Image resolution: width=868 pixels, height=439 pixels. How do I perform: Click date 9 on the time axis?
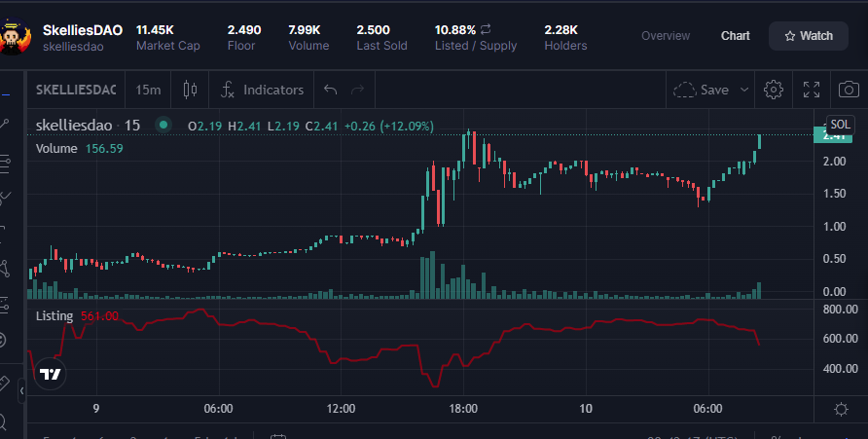(x=96, y=409)
